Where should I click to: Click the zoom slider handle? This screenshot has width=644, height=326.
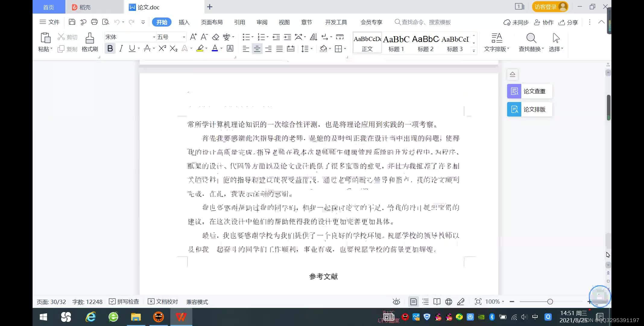point(550,302)
